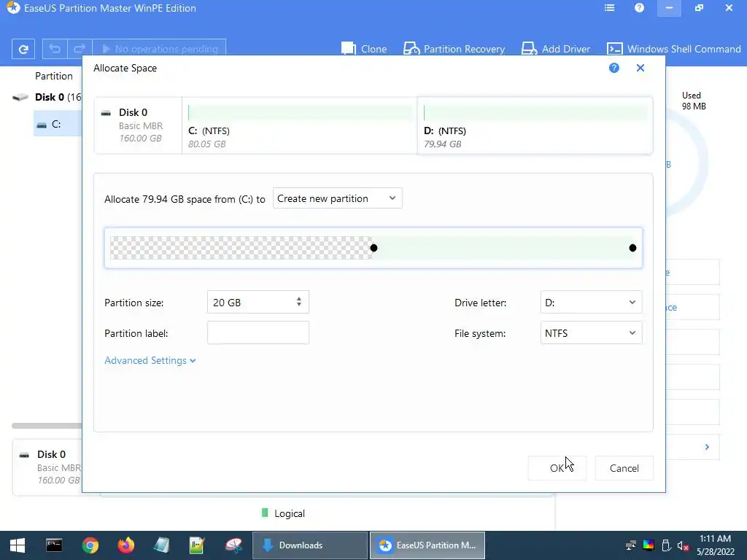Open Partition Recovery
The width and height of the screenshot is (747, 560).
(454, 49)
